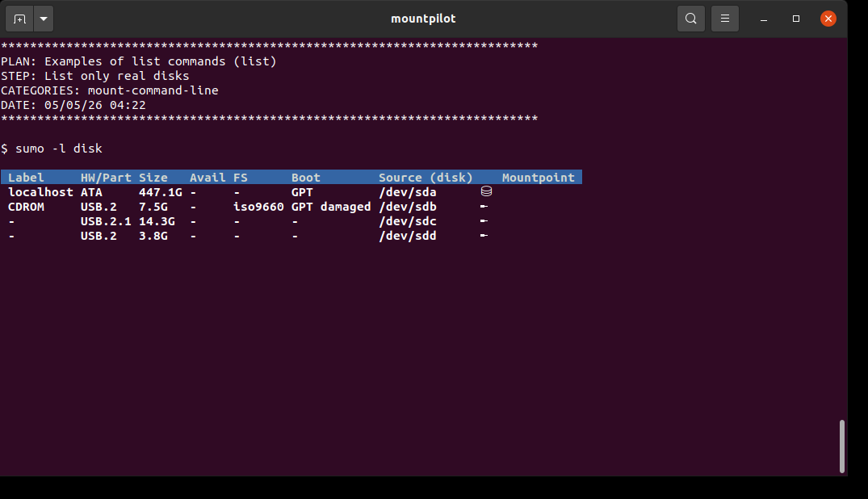Close the mountpilot window
The width and height of the screenshot is (868, 499).
point(828,19)
